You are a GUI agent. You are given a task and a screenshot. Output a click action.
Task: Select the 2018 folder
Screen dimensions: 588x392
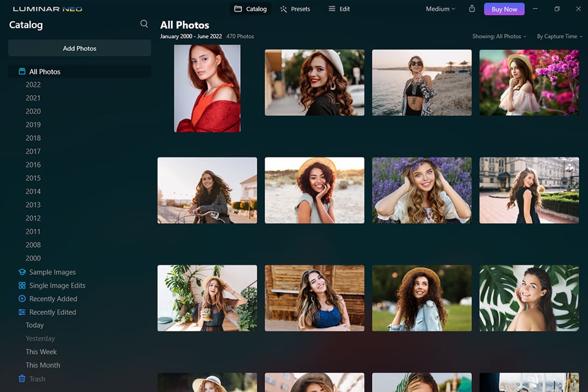pos(33,138)
